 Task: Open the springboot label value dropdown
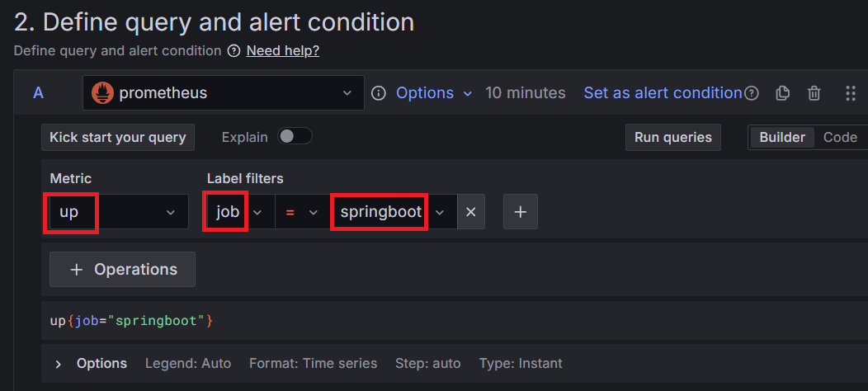coord(394,211)
